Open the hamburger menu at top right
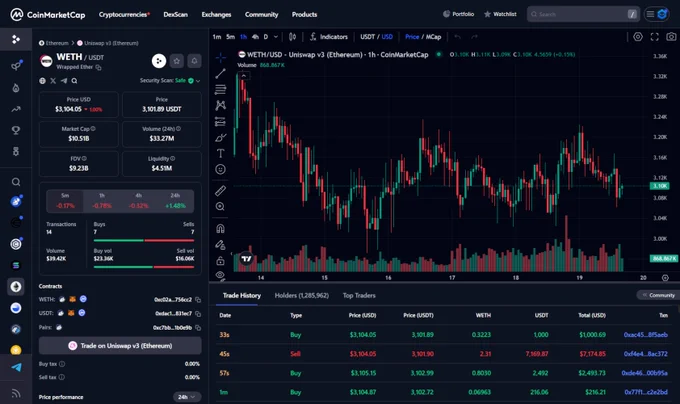The width and height of the screenshot is (680, 404). pos(650,14)
